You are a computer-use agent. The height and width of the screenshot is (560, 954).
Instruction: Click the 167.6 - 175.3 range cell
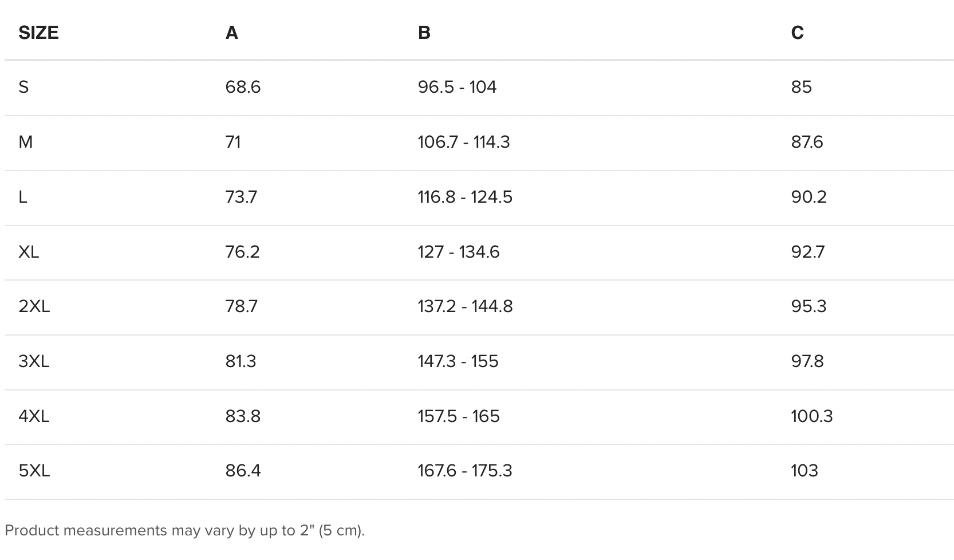tap(464, 471)
